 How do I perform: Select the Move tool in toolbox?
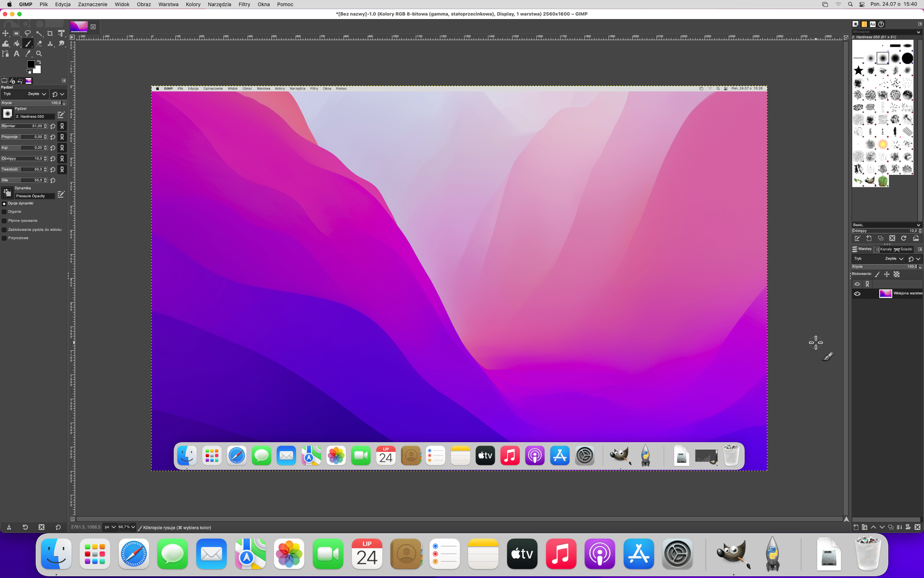(x=5, y=33)
